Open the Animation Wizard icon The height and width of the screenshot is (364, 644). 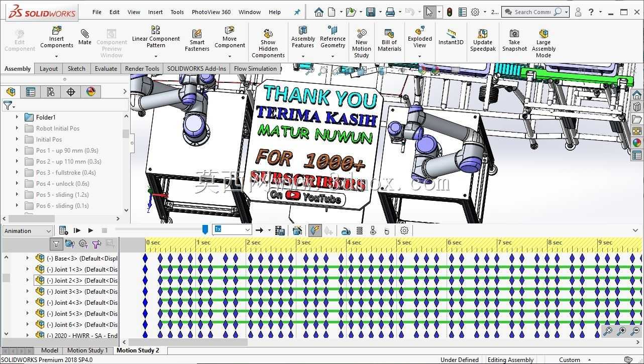[297, 230]
